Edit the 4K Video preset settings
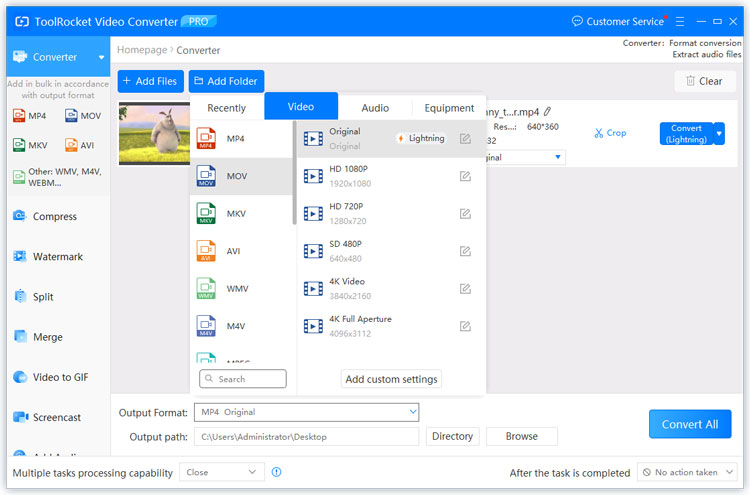The width and height of the screenshot is (750, 495). tap(465, 288)
